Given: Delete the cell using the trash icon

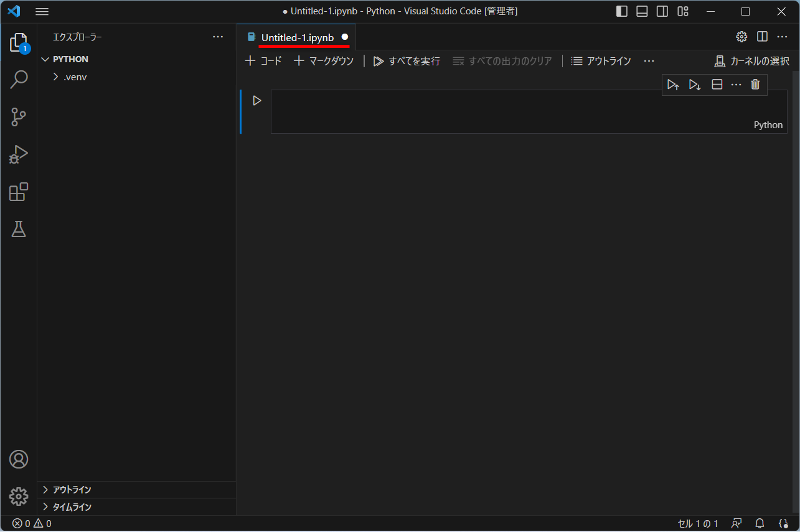Looking at the screenshot, I should point(755,84).
